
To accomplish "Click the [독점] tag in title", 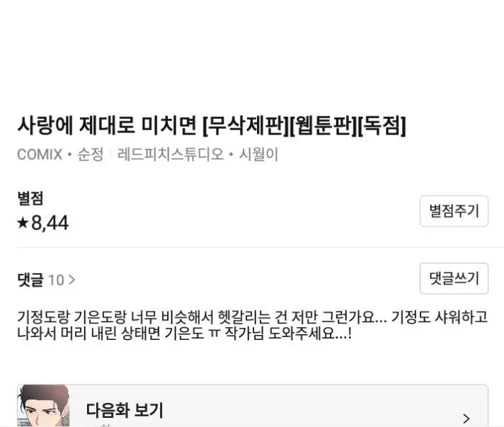I will [x=382, y=125].
